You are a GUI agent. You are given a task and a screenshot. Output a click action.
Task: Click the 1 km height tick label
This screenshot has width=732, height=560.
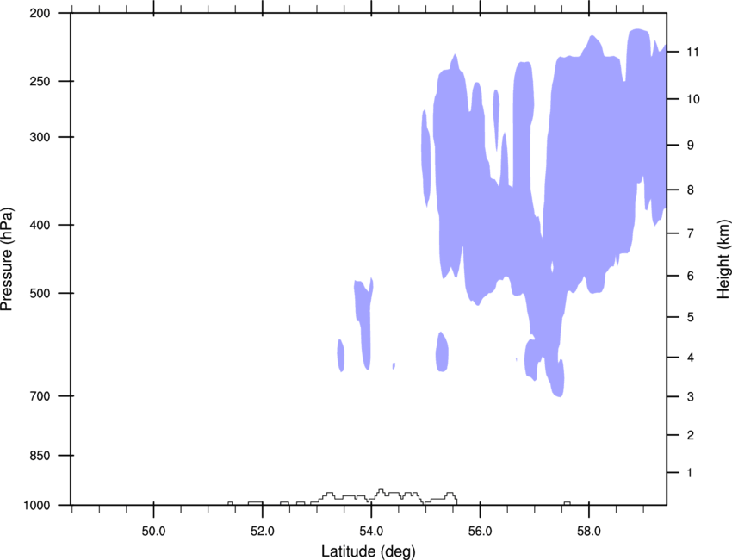point(690,473)
